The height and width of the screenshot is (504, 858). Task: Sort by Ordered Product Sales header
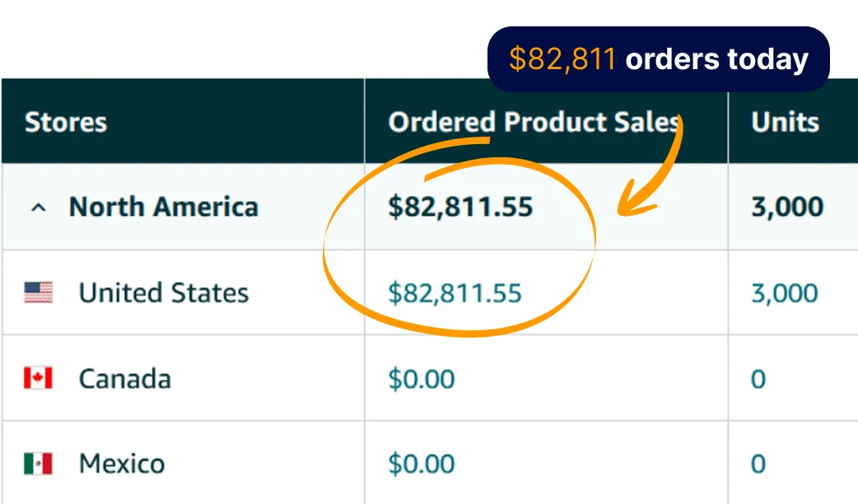[534, 122]
